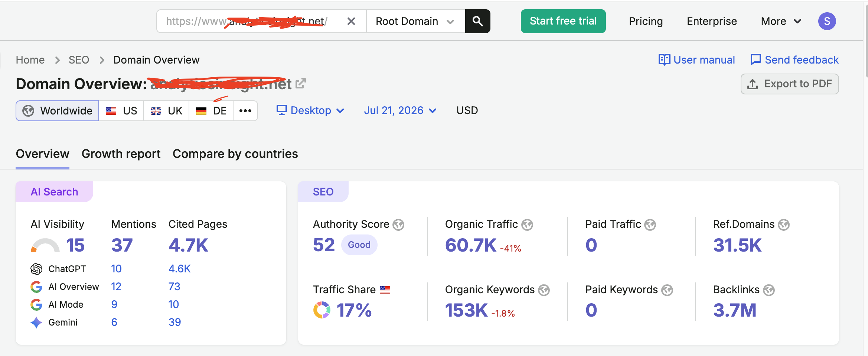Open the Pricing page
The height and width of the screenshot is (356, 868).
coord(646,21)
